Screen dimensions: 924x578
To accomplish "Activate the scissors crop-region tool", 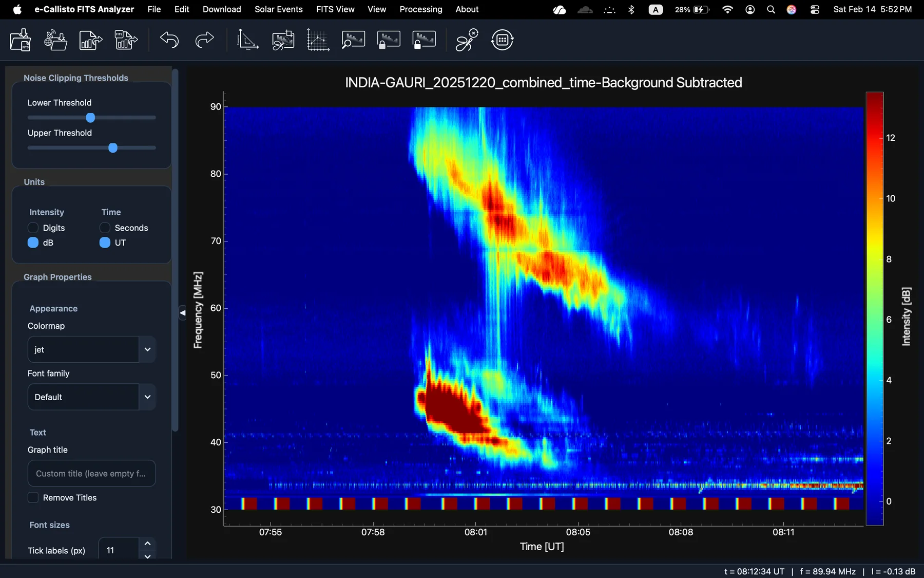I will pyautogui.click(x=283, y=40).
